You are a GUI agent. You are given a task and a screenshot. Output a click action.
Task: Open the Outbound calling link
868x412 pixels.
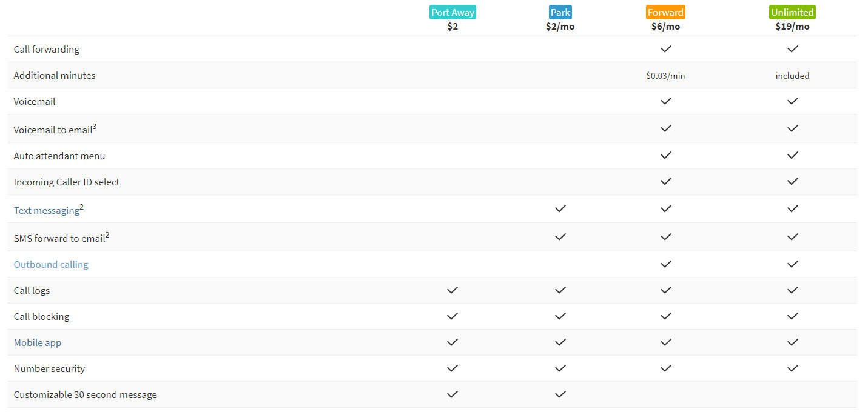[x=51, y=264]
